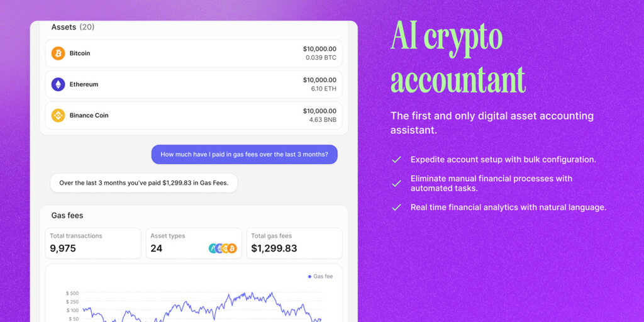Click the checkmark beside Real time analytics
This screenshot has height=322, width=644.
[x=396, y=208]
